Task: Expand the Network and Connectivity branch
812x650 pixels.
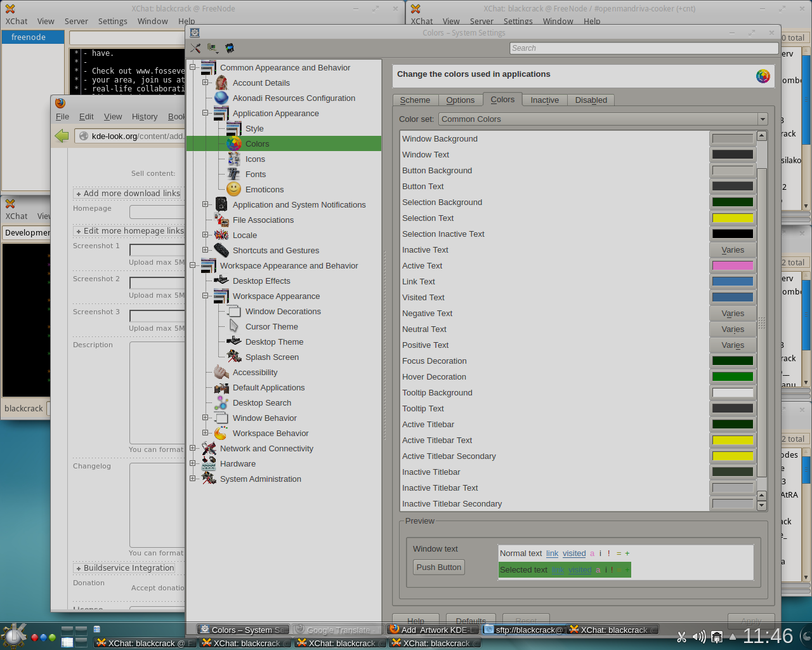Action: pos(192,448)
